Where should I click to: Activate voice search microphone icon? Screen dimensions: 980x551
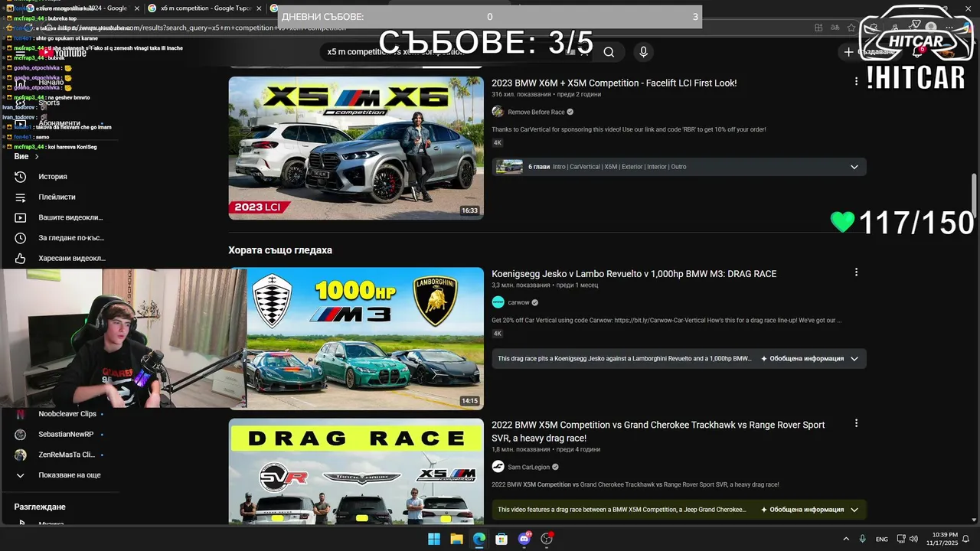[x=643, y=52]
